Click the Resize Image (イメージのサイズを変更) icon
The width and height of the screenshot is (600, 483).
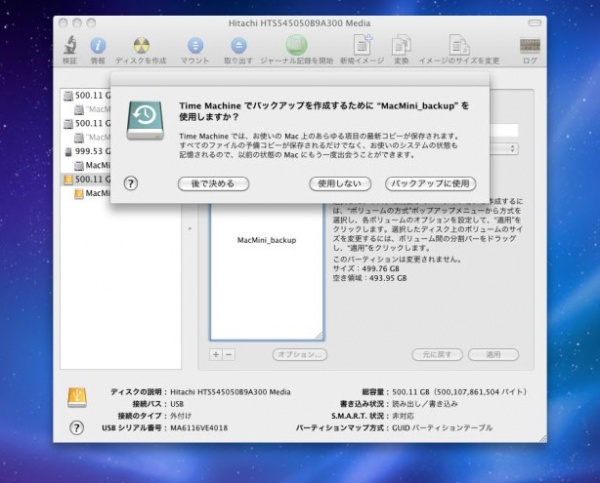459,45
